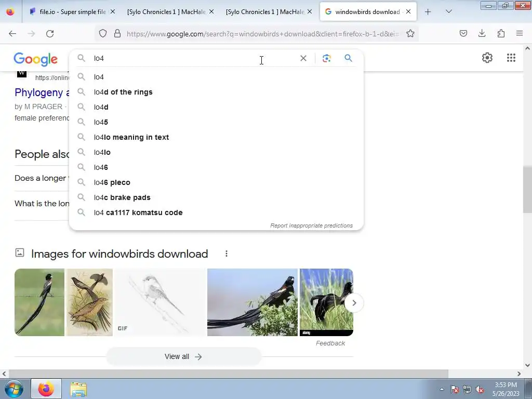Choose suggestion 'lo4c brake pads'
Viewport: 532px width, 399px height.
(x=216, y=197)
